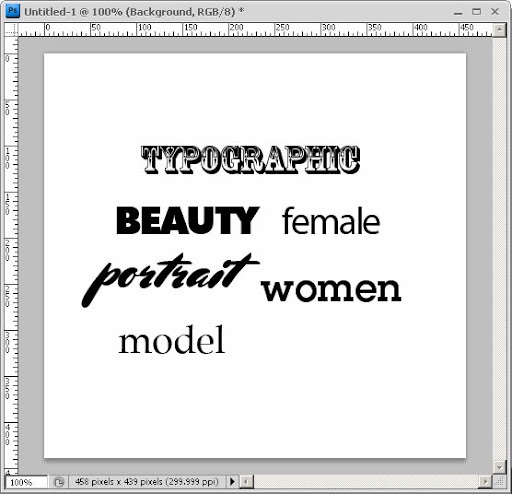
Task: Click the word female on canvas
Action: coord(331,221)
